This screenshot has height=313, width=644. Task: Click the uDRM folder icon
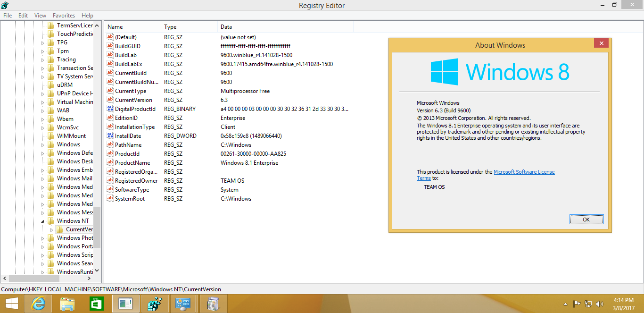click(x=51, y=85)
